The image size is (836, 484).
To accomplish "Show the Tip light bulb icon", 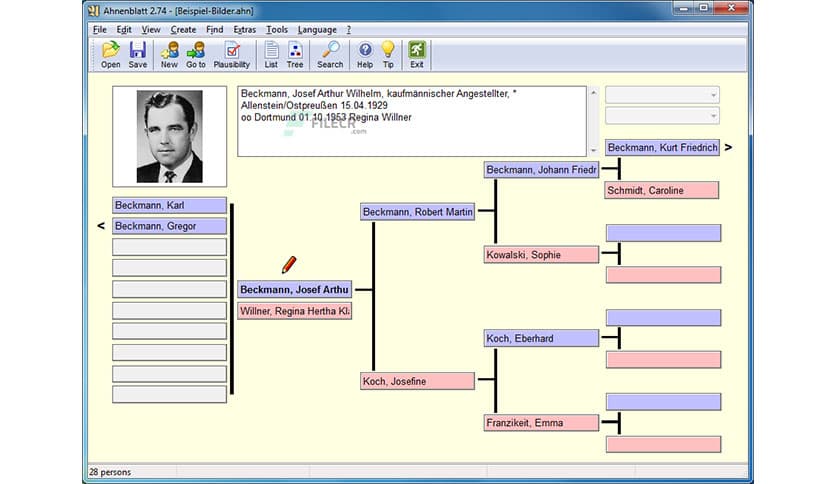I will point(388,54).
